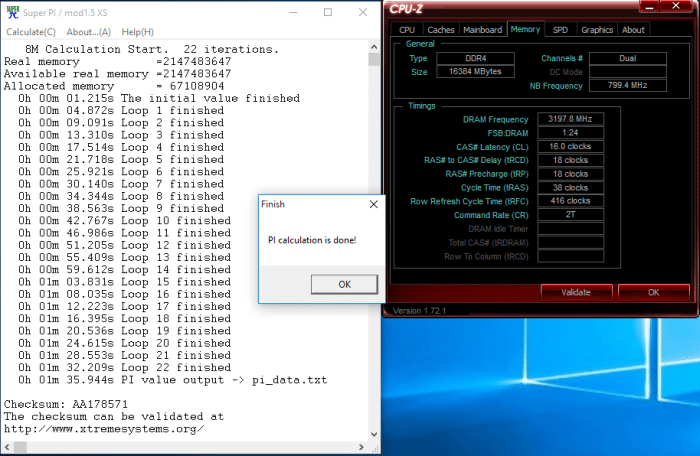Click the NB Frequency value 799.4 MHz
Image resolution: width=700 pixels, height=456 pixels.
pyautogui.click(x=628, y=85)
